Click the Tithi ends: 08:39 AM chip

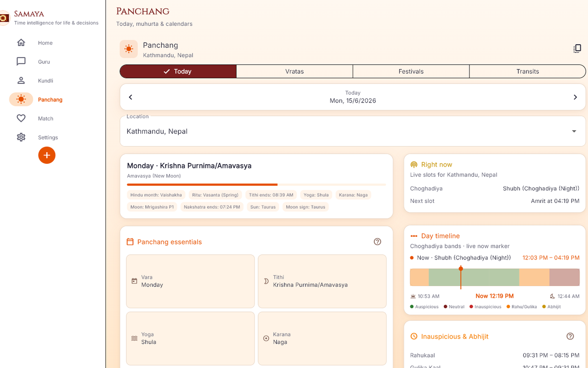(271, 195)
